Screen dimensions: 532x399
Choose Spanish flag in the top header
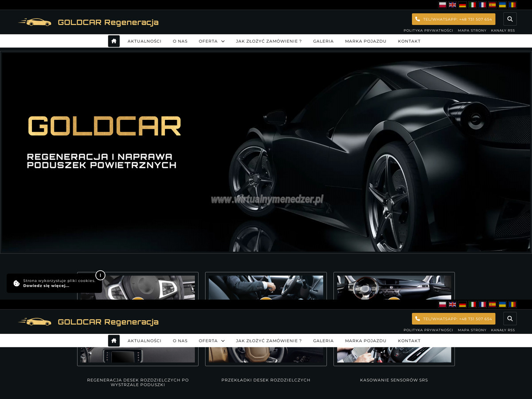492,5
